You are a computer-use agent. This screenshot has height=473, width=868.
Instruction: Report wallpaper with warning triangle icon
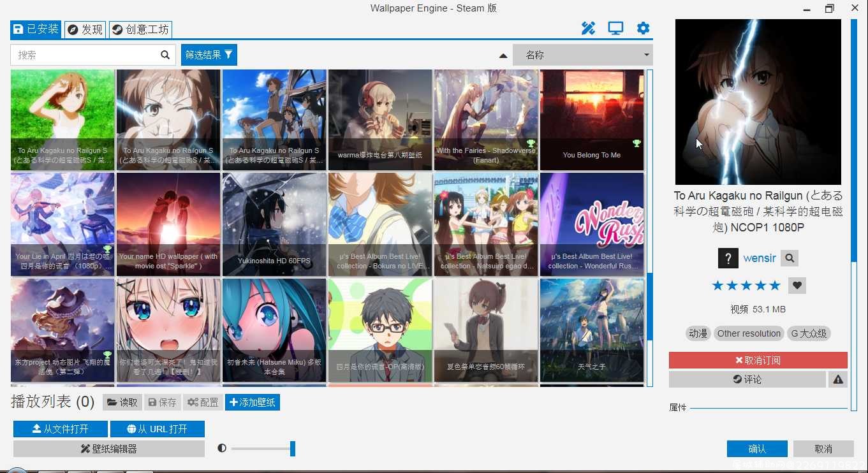click(x=838, y=379)
